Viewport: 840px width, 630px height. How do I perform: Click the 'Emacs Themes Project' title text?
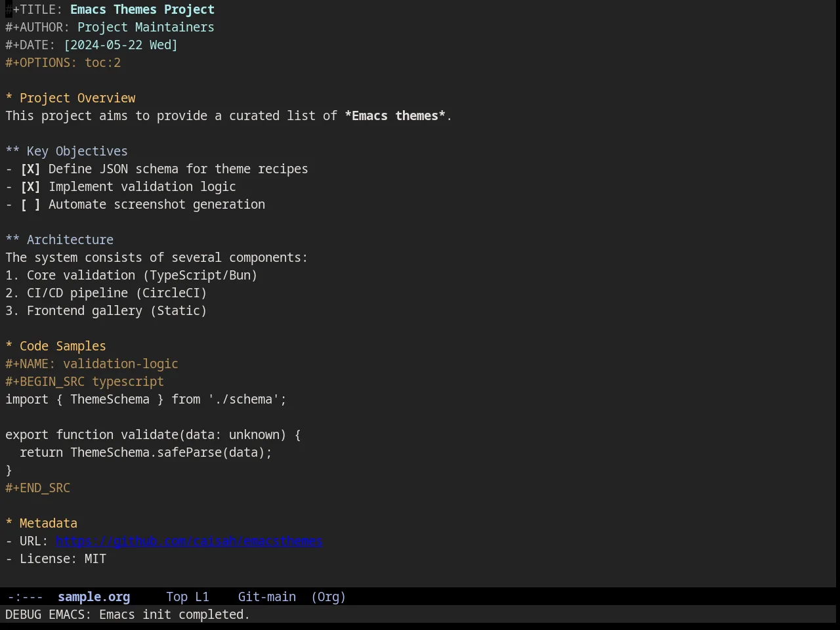click(142, 10)
